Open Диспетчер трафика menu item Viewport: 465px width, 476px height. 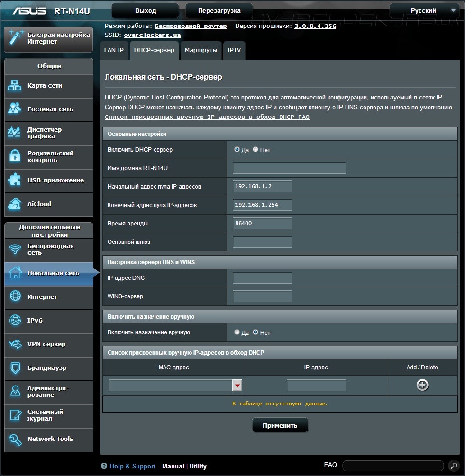tap(49, 133)
